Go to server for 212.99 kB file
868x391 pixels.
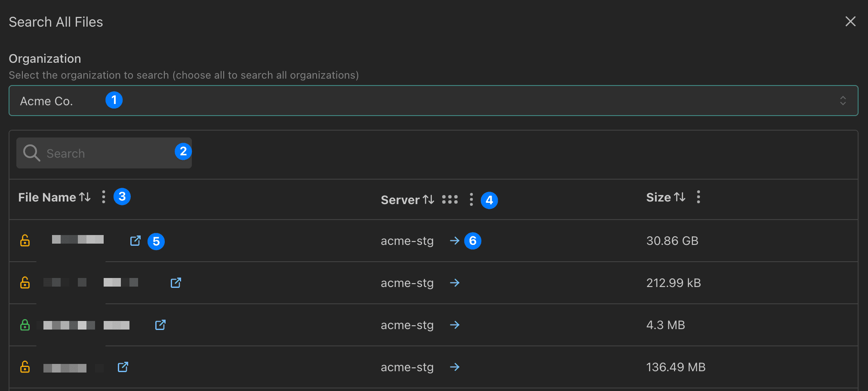pos(454,283)
